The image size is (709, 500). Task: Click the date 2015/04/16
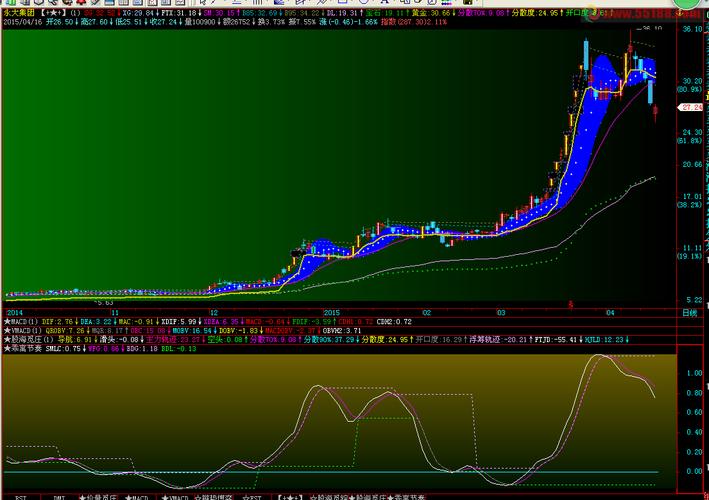22,22
